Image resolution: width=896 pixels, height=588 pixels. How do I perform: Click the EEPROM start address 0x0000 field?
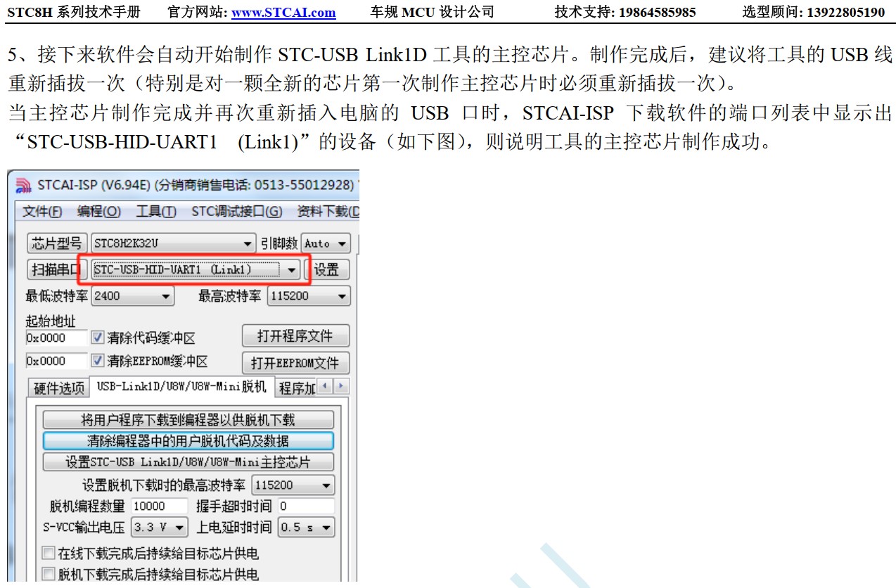pyautogui.click(x=57, y=362)
